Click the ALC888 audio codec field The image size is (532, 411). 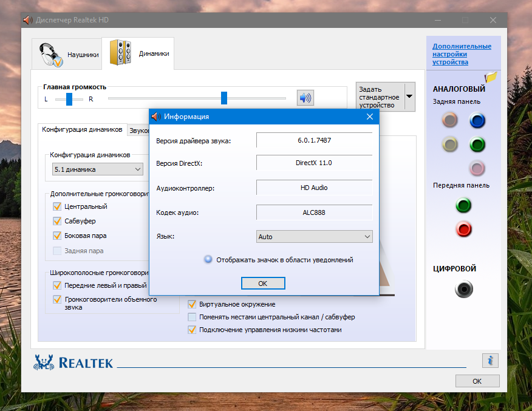[x=314, y=212]
